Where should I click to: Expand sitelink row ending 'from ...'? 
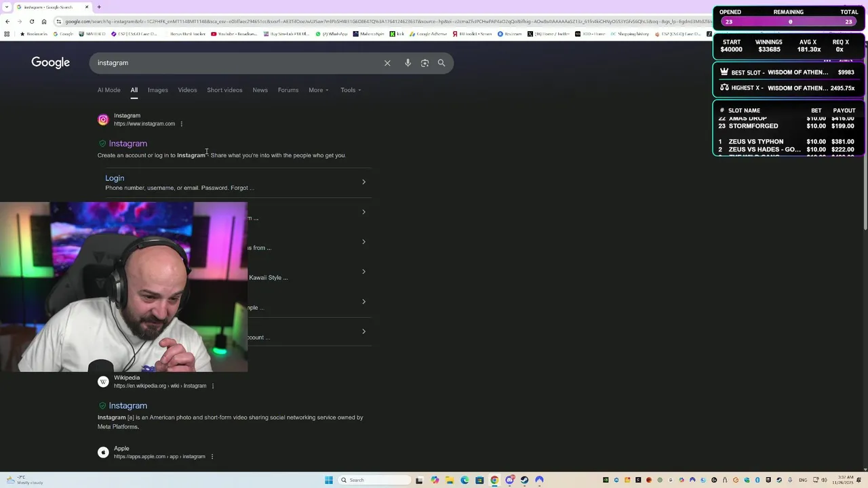(363, 241)
